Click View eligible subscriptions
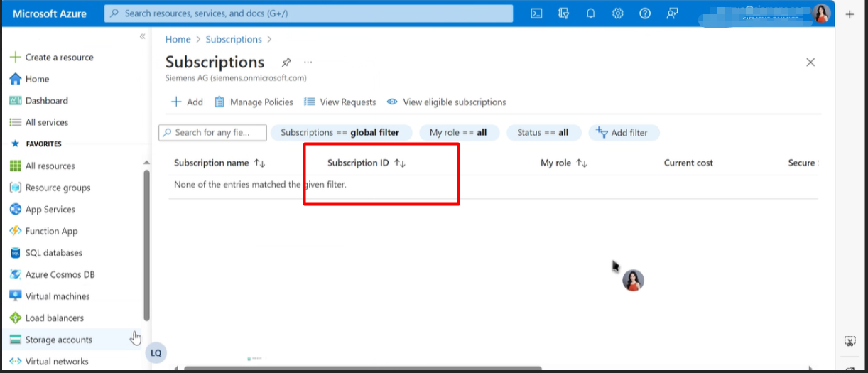Viewport: 868px width, 373px height. 447,102
